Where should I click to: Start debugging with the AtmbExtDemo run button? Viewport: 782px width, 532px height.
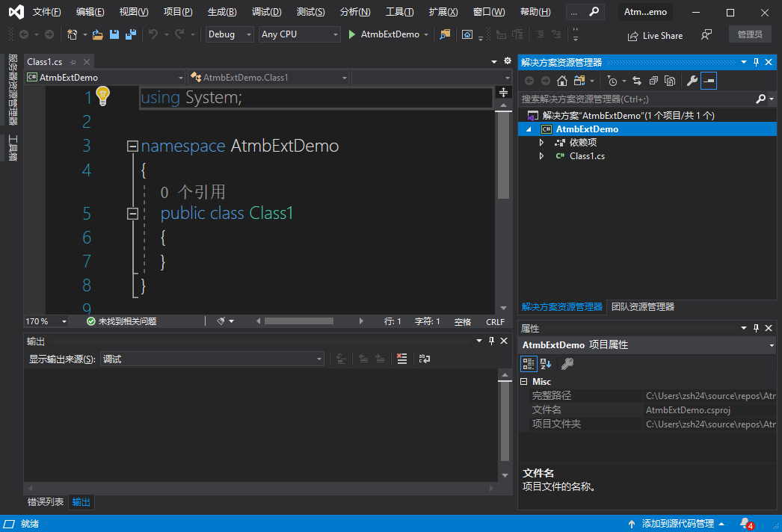(383, 34)
